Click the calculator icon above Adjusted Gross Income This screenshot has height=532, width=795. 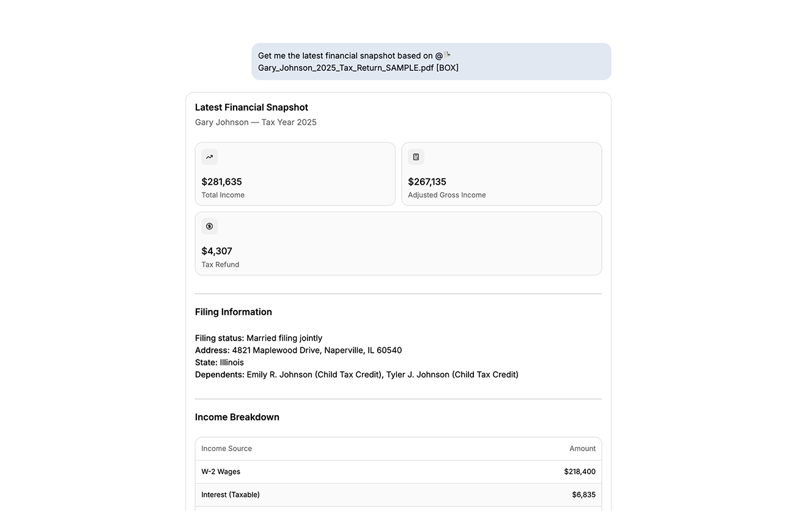(416, 157)
